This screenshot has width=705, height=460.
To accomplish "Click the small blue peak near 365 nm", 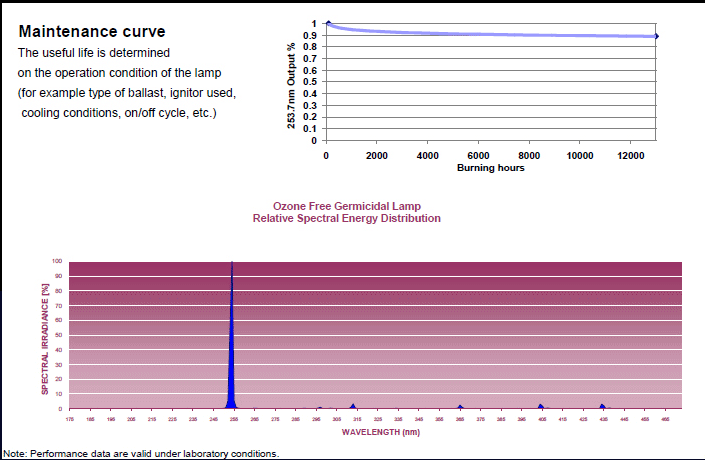I will point(460,407).
